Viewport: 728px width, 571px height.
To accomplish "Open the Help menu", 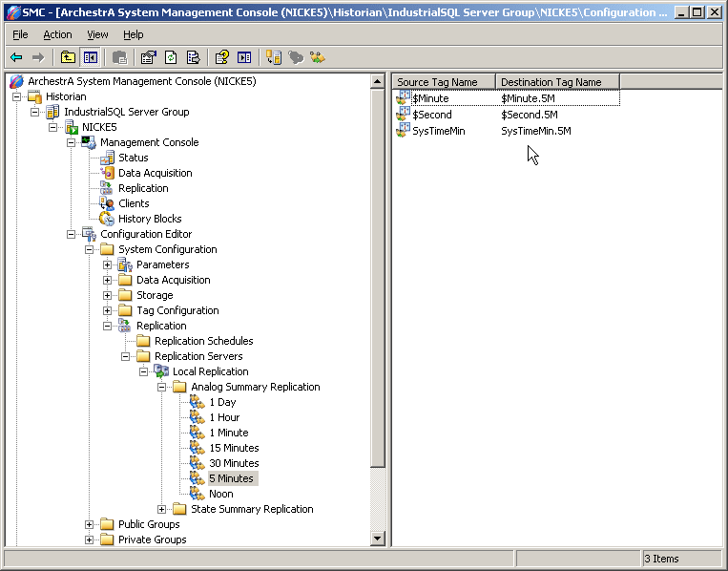I will [134, 34].
